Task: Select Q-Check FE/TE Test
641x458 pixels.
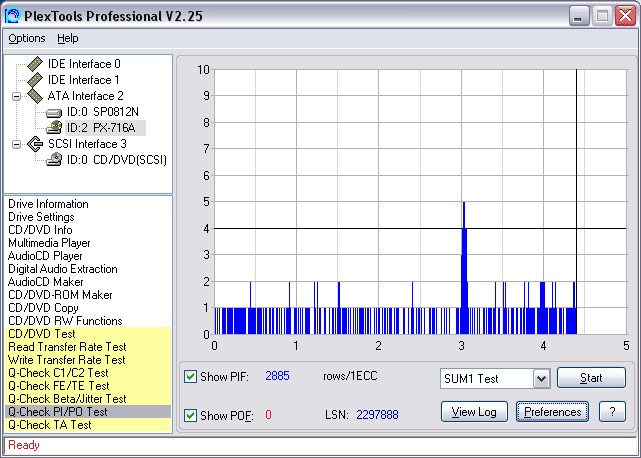Action: click(88, 386)
